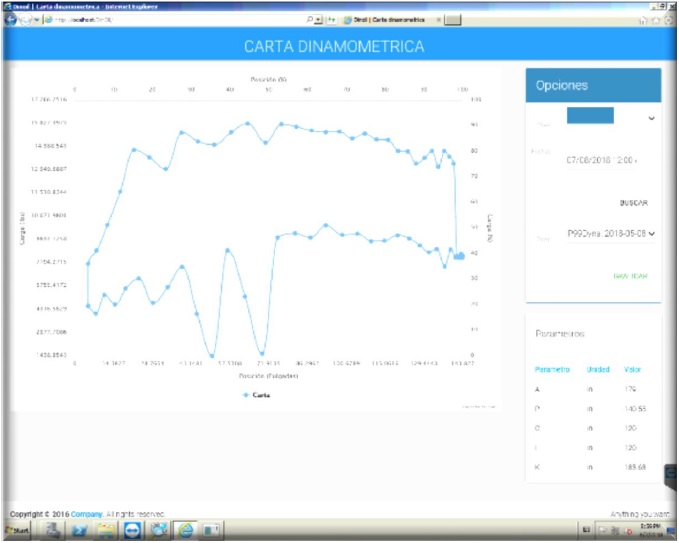679x543 pixels.
Task: Click the search magnifier in address bar
Action: point(309,19)
